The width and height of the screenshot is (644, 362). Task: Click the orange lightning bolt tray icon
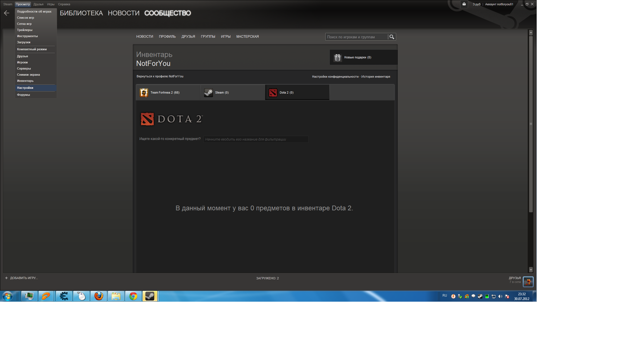[453, 296]
